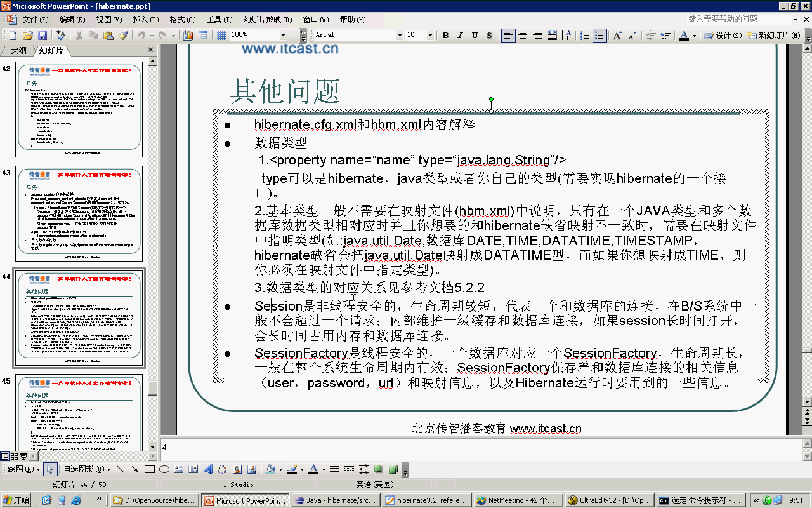The image size is (812, 508).
Task: Toggle bulleted list formatting
Action: (x=599, y=36)
